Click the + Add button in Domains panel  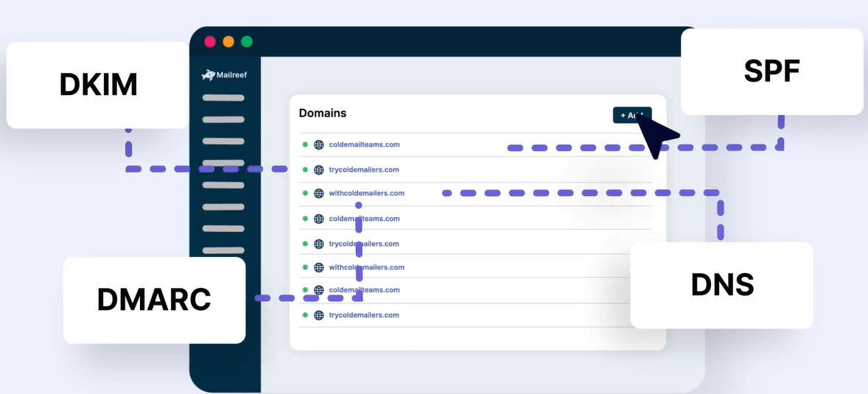pos(632,115)
